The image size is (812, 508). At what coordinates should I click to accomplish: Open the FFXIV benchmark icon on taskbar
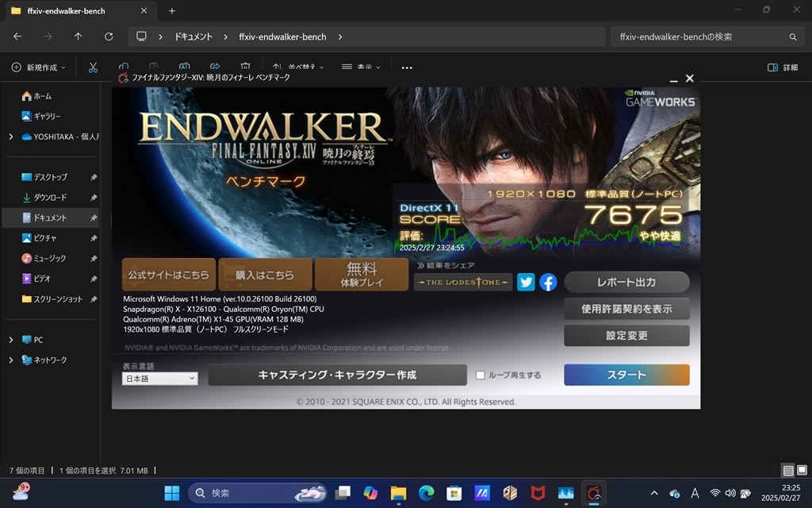[593, 493]
